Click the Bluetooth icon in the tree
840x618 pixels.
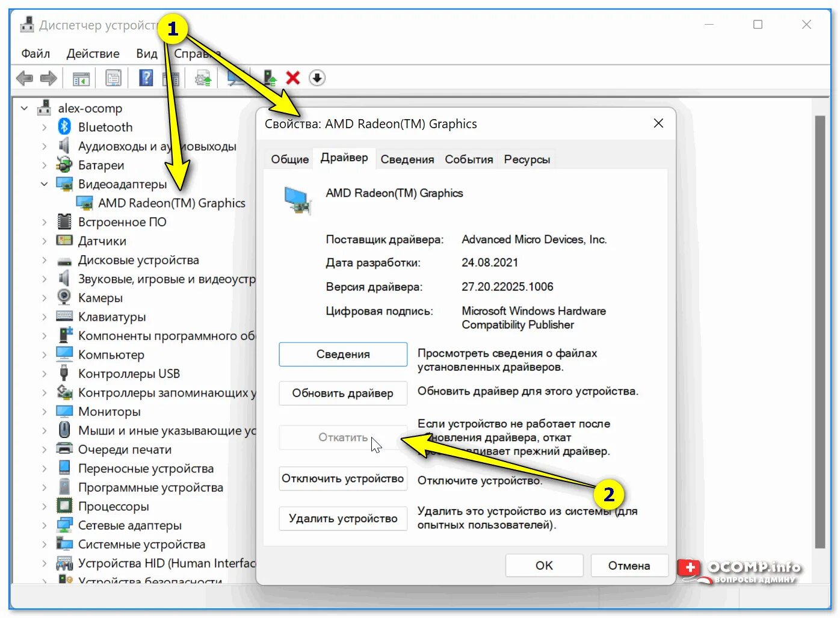point(64,127)
